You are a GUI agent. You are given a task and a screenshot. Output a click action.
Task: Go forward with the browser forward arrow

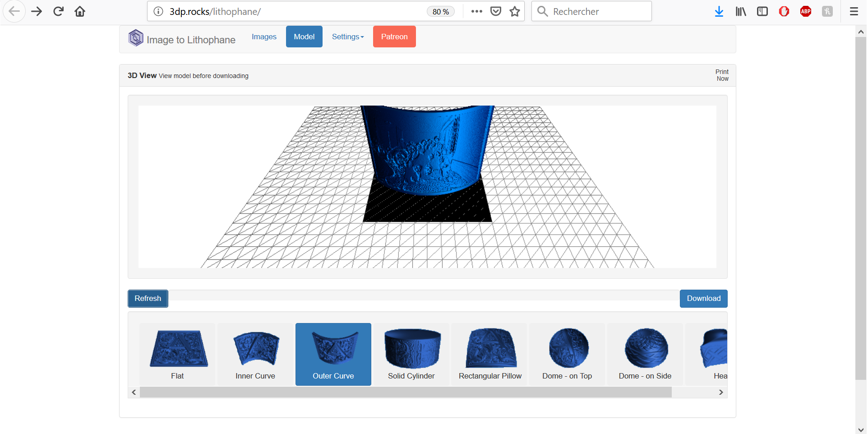tap(37, 11)
